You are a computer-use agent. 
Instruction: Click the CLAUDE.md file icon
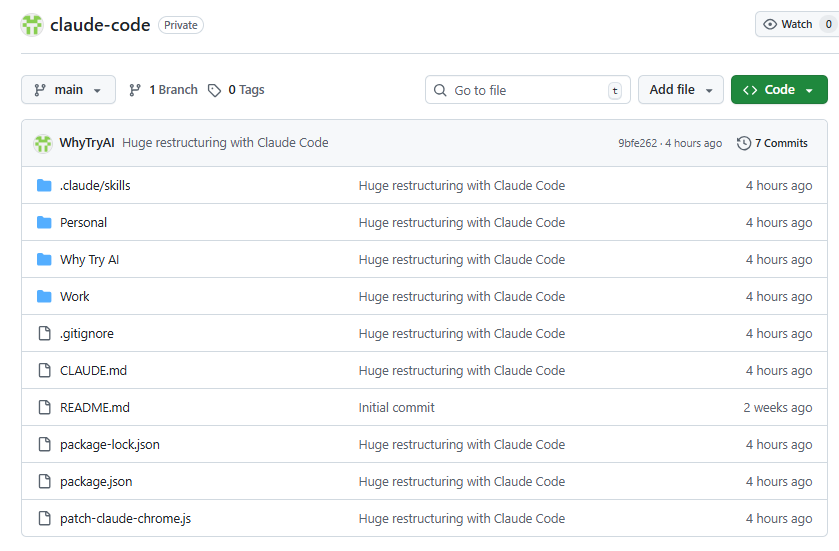(x=45, y=370)
